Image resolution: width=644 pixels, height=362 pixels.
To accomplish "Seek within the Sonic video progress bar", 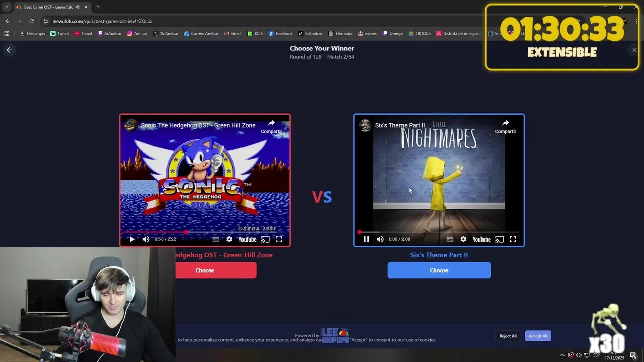I will pos(205,232).
